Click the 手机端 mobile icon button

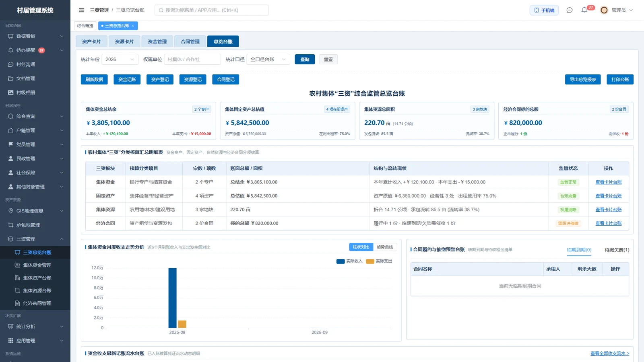[x=544, y=10]
